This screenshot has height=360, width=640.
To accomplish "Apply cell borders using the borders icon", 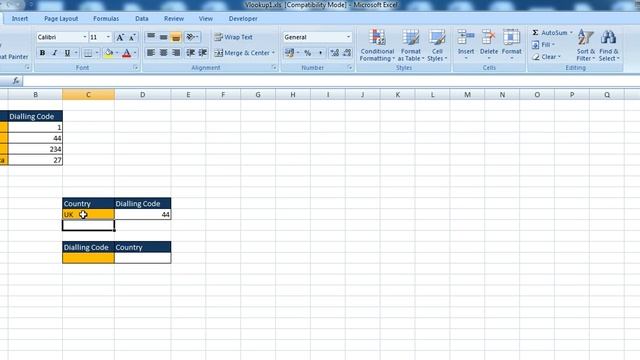I will [x=88, y=53].
